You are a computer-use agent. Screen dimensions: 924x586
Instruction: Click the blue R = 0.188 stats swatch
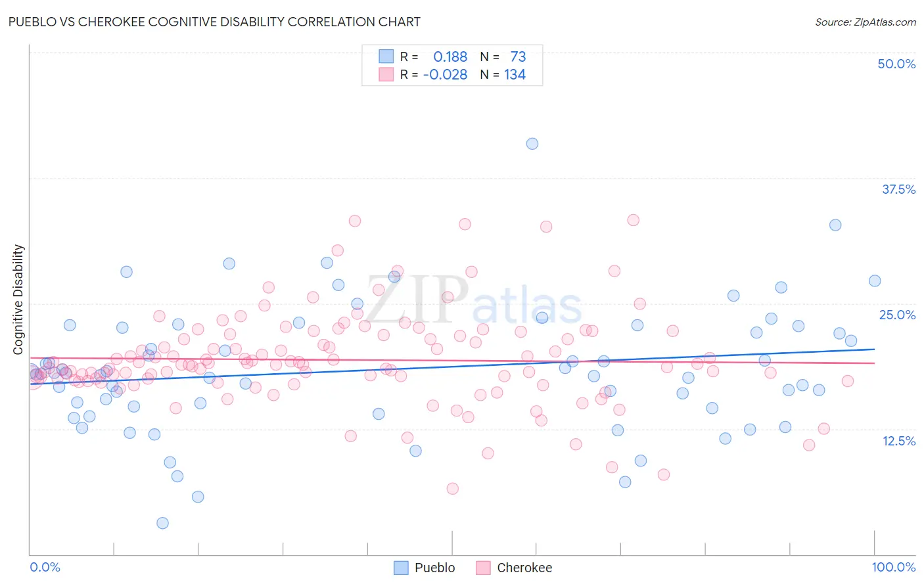(386, 56)
